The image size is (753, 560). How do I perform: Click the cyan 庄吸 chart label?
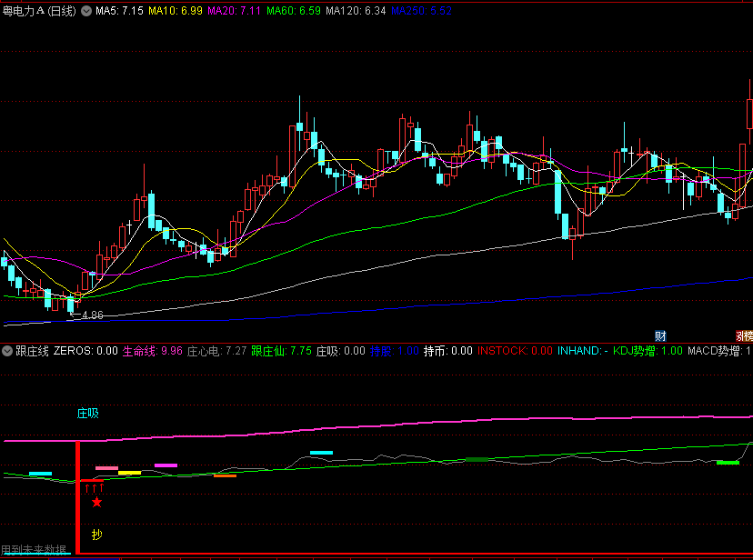point(88,413)
